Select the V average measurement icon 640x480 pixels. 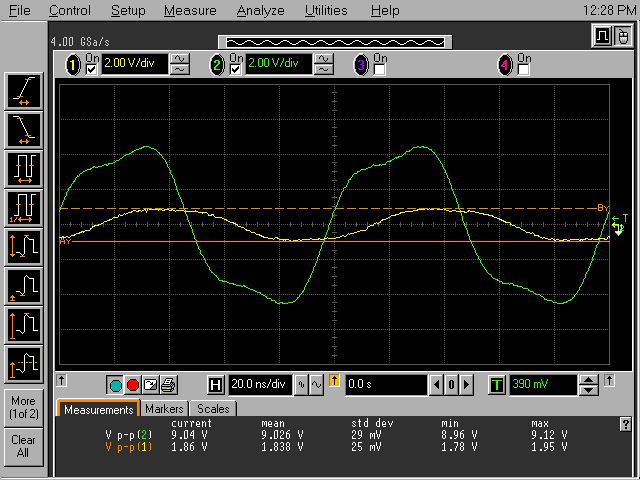point(24,364)
